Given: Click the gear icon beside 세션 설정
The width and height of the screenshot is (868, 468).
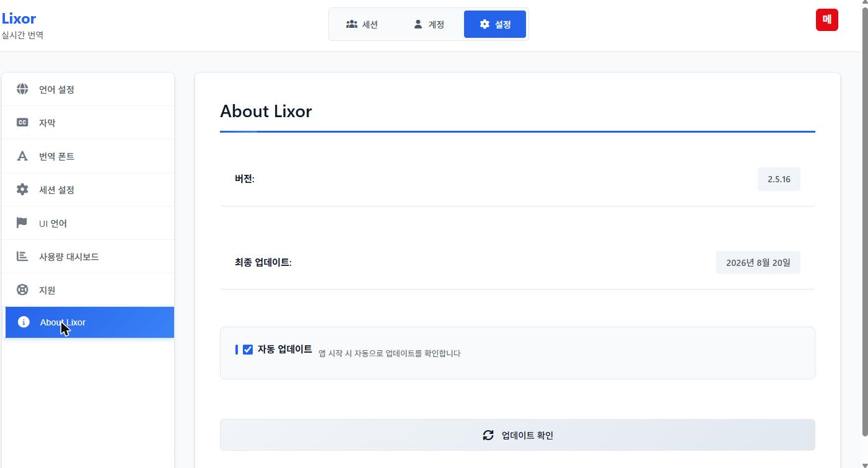Looking at the screenshot, I should point(22,190).
